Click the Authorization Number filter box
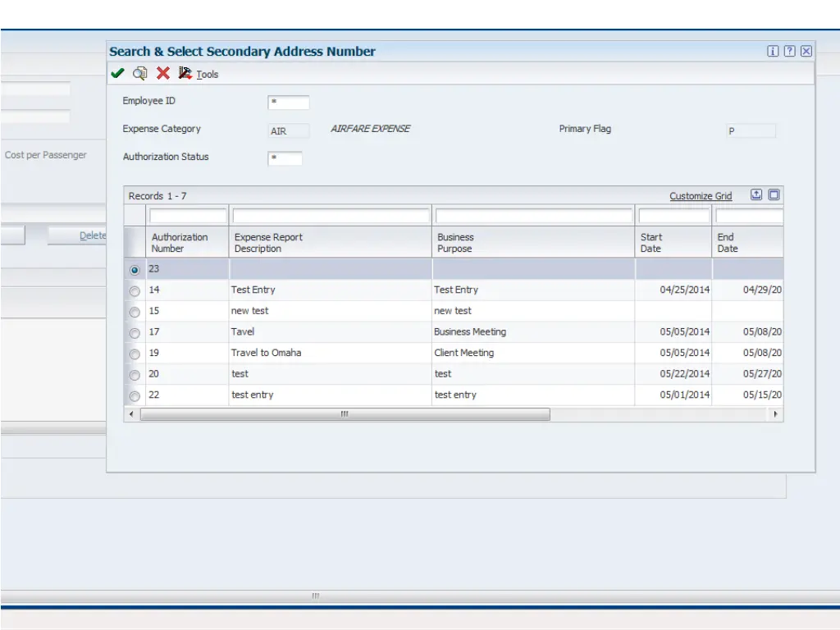The image size is (840, 630). click(188, 216)
